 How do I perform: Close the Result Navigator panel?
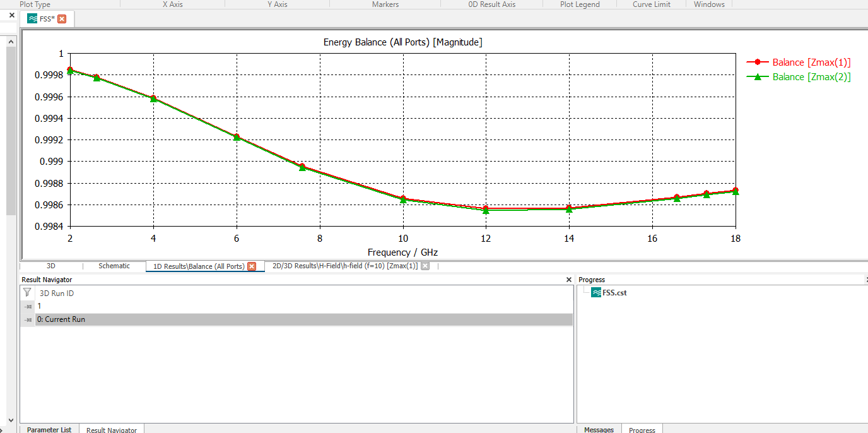click(568, 280)
